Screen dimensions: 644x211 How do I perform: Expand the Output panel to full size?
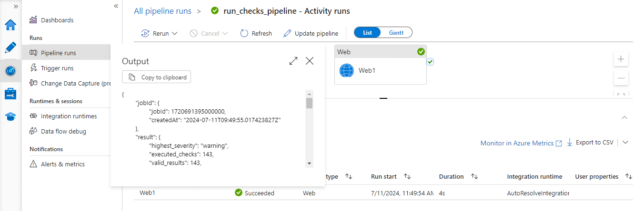click(293, 61)
